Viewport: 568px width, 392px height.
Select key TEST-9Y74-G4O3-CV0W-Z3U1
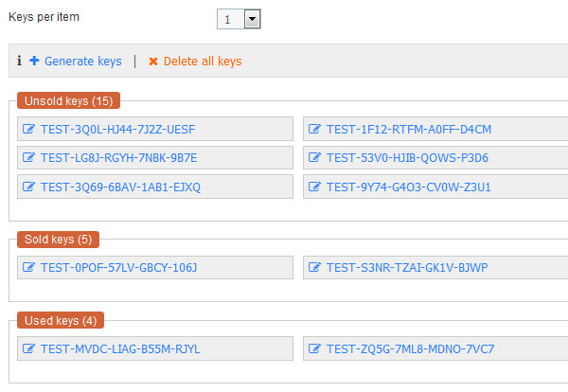[x=409, y=187]
